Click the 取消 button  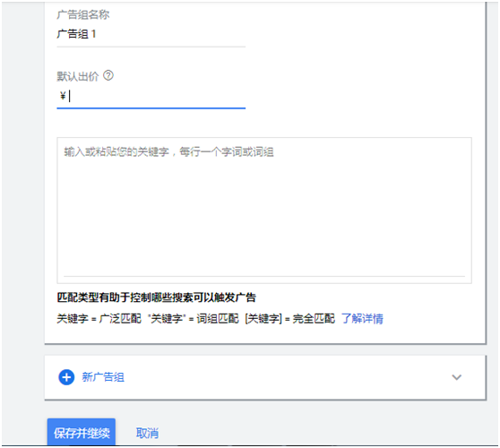[x=147, y=433]
